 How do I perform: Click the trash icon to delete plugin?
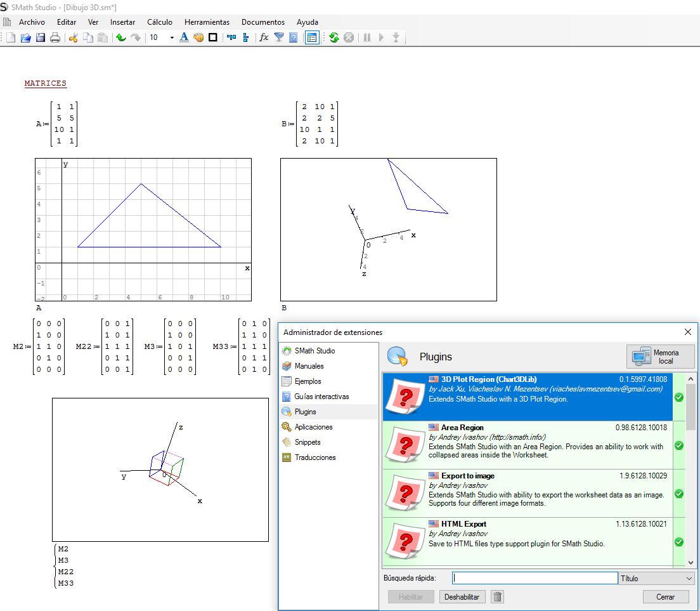(498, 596)
